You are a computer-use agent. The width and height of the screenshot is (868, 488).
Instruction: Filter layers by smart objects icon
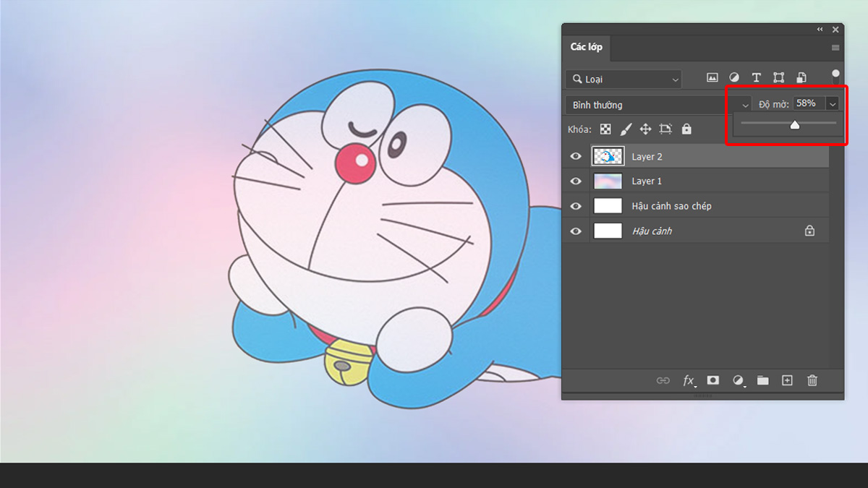coord(801,77)
